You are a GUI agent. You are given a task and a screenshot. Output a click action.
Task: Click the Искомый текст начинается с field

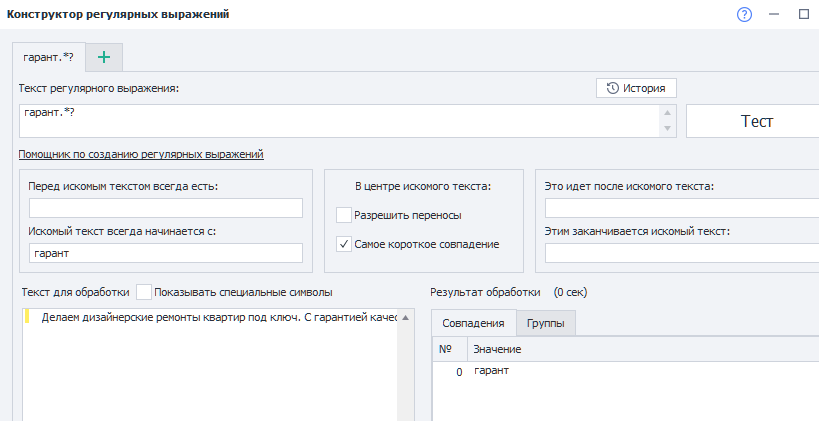(166, 254)
